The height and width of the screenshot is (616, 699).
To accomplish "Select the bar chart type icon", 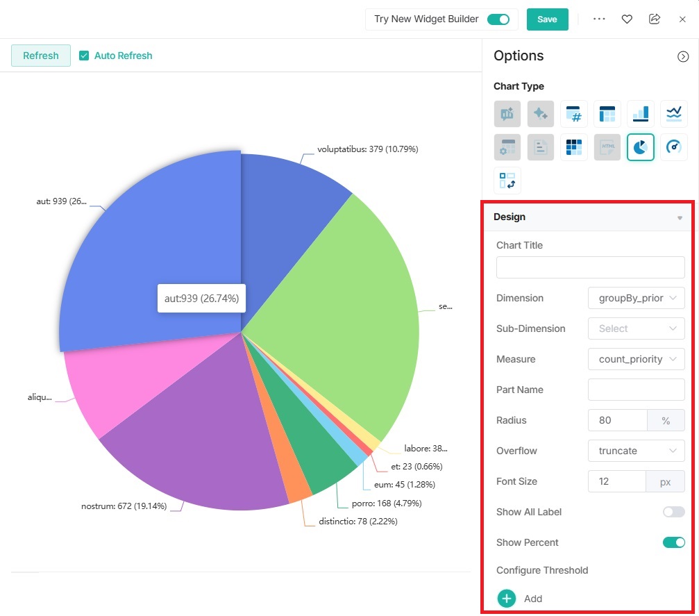I will (x=640, y=114).
